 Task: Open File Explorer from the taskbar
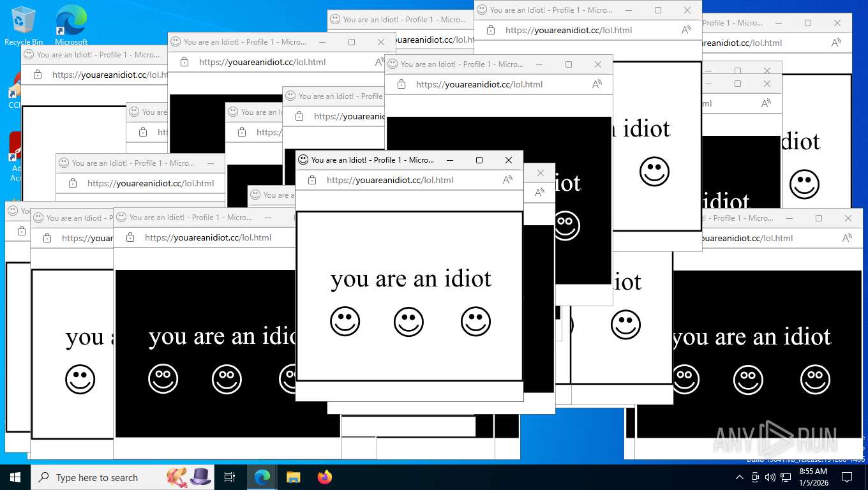point(294,477)
